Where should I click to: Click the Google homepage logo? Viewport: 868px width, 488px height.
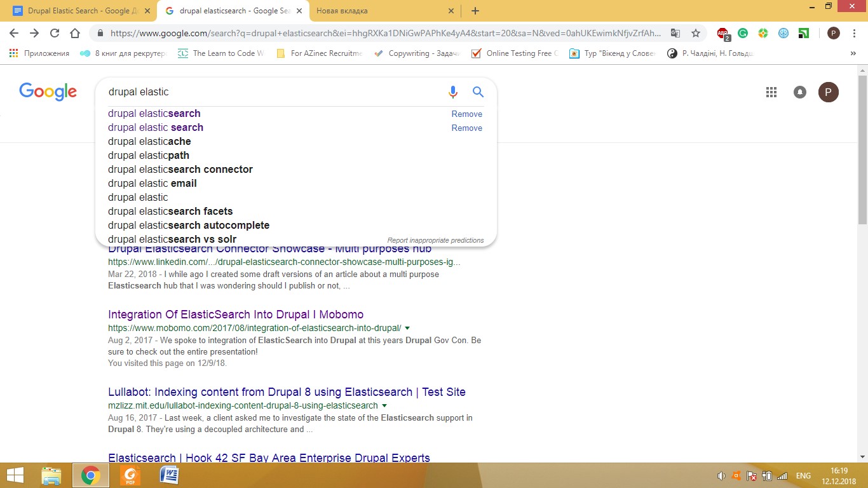pyautogui.click(x=48, y=91)
